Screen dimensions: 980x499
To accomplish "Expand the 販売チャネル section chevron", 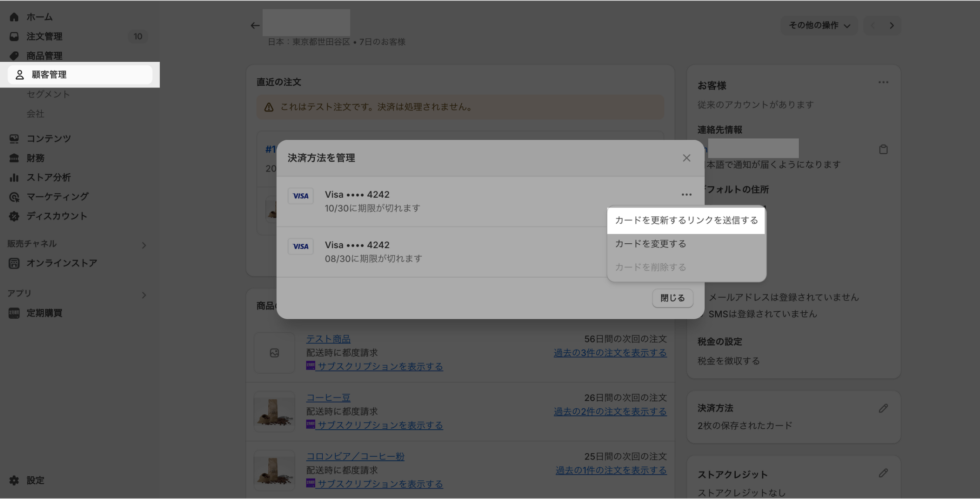I will click(144, 246).
